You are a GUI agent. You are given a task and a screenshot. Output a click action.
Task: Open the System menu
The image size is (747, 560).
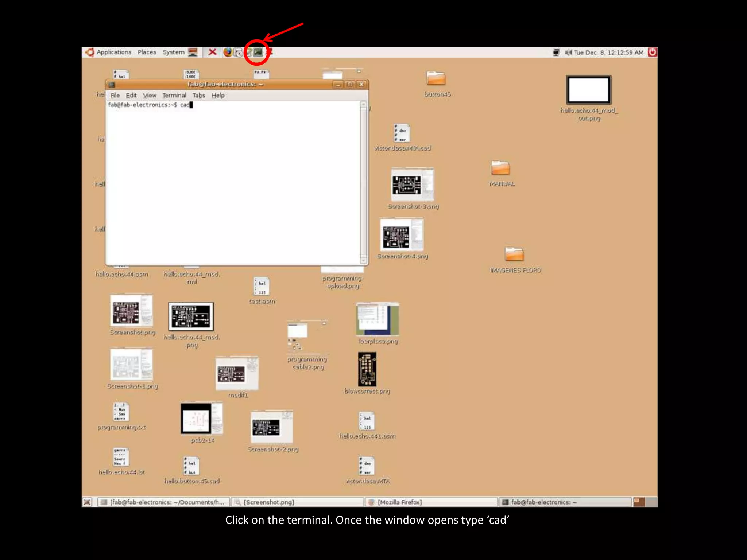point(173,52)
